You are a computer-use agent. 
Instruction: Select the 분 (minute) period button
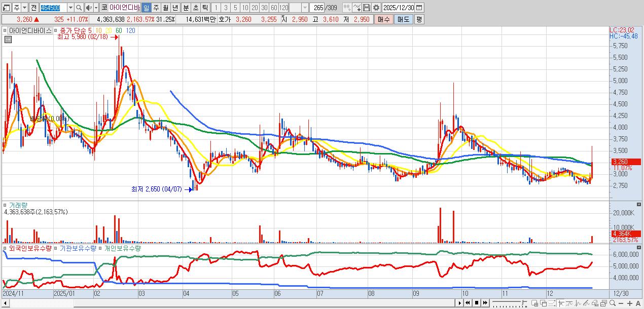click(x=185, y=8)
